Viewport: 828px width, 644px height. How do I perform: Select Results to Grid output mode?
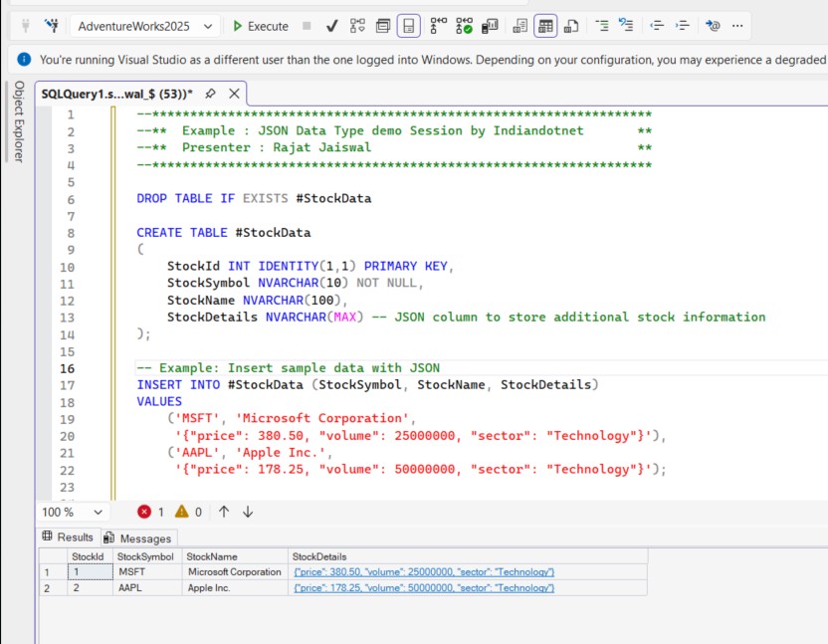tap(544, 25)
